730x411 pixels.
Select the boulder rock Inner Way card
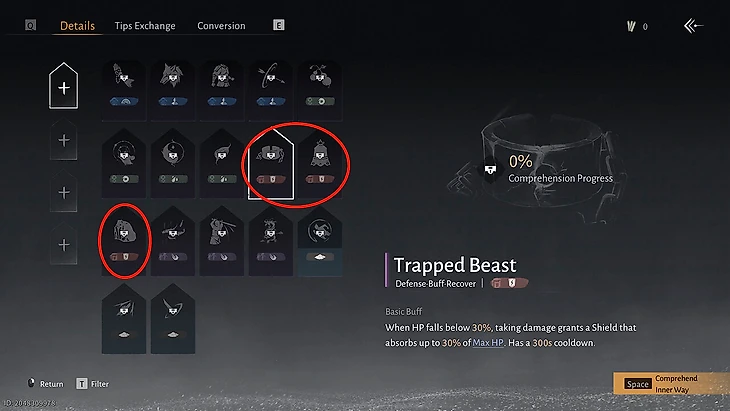(x=124, y=241)
